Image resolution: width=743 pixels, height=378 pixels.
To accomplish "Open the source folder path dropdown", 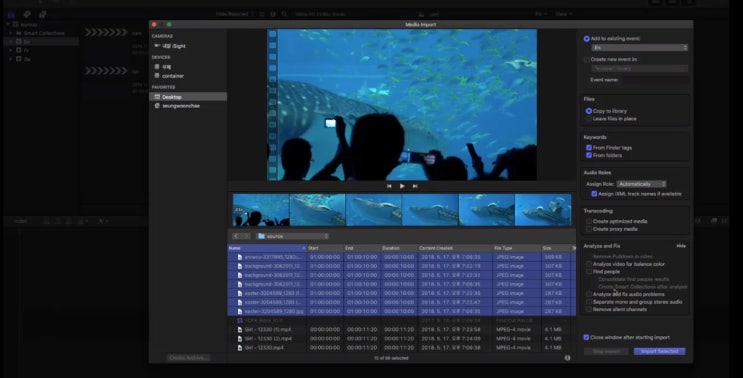I will tap(292, 236).
